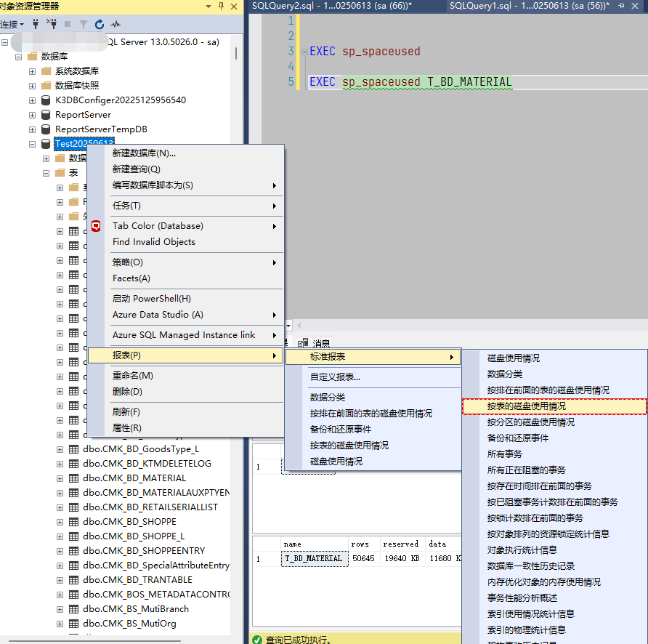Open 属性(R) from the database context menu
The image size is (648, 644).
point(127,428)
